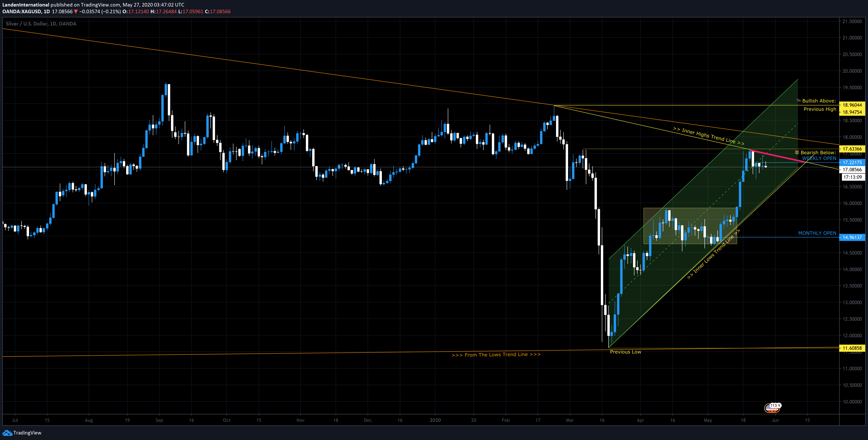868x440 pixels.
Task: Click the 21.50000 price axis tick
Action: (852, 21)
